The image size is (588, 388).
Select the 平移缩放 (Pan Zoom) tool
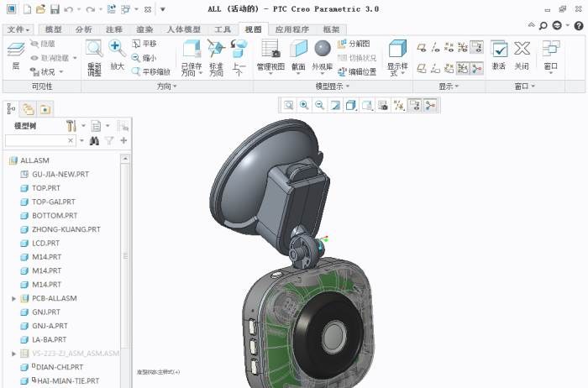pos(150,71)
